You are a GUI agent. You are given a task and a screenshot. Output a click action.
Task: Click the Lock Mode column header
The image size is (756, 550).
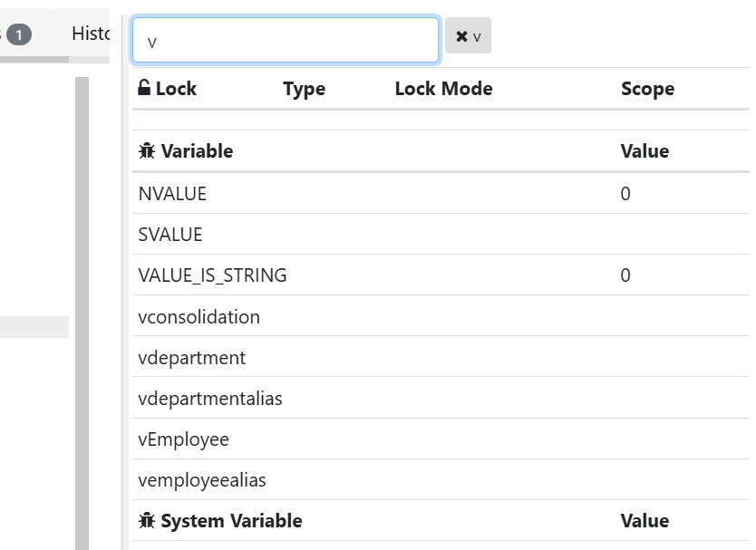[443, 89]
